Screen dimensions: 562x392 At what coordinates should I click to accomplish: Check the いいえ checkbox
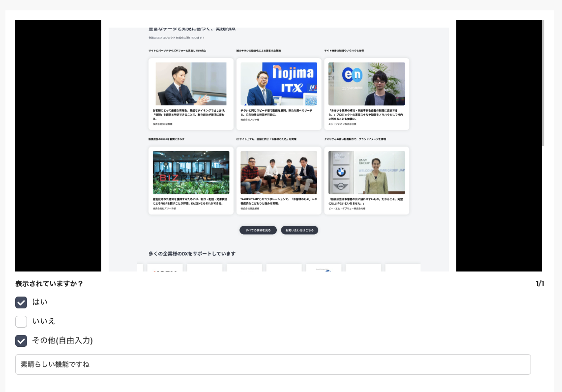coord(21,322)
